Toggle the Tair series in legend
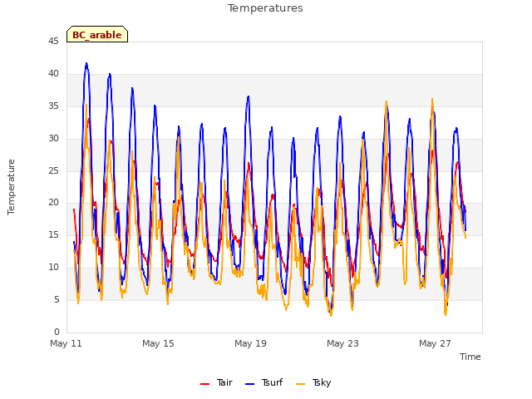This screenshot has height=399, width=532. tap(216, 382)
